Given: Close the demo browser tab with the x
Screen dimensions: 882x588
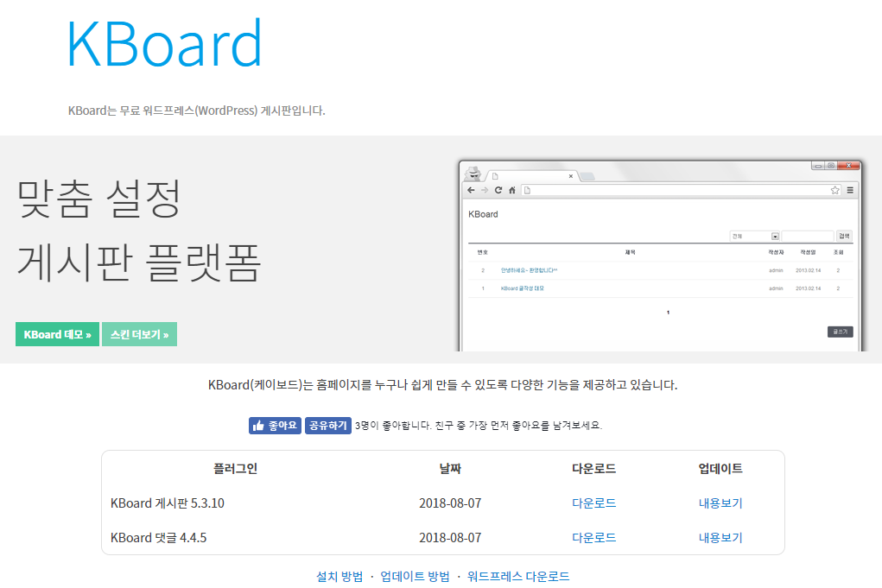Looking at the screenshot, I should pyautogui.click(x=570, y=176).
